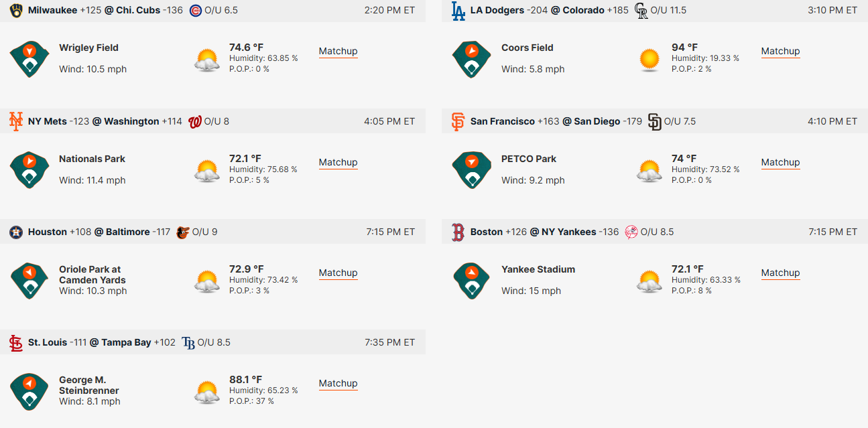Click the Boston Red Sox team logo
Viewport: 868px width, 428px height.
tap(458, 232)
